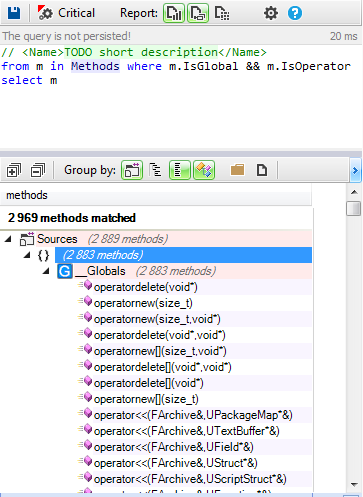Collapse all result tree nodes

[x=38, y=170]
